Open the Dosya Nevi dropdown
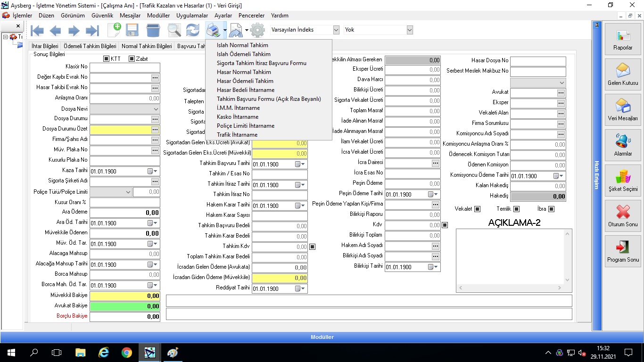644x362 pixels. pos(156,109)
